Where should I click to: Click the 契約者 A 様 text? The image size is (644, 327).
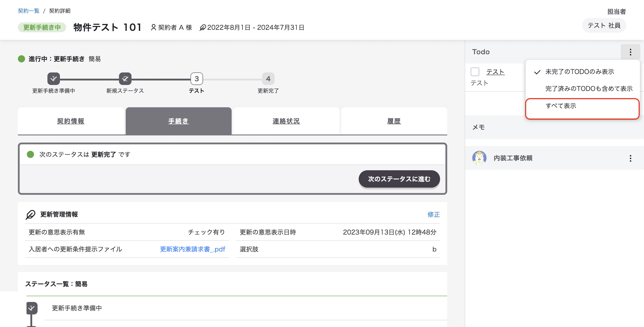(175, 28)
